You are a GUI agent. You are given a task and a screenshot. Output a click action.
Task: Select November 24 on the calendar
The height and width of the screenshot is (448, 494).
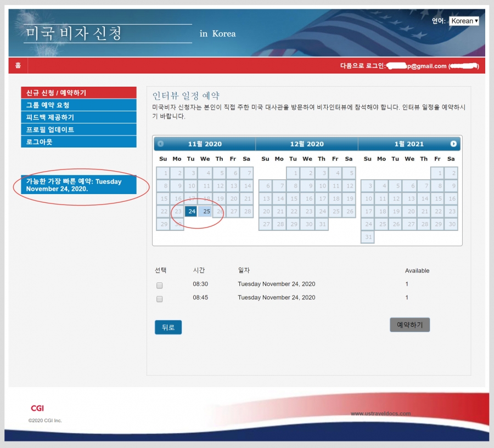(x=192, y=211)
